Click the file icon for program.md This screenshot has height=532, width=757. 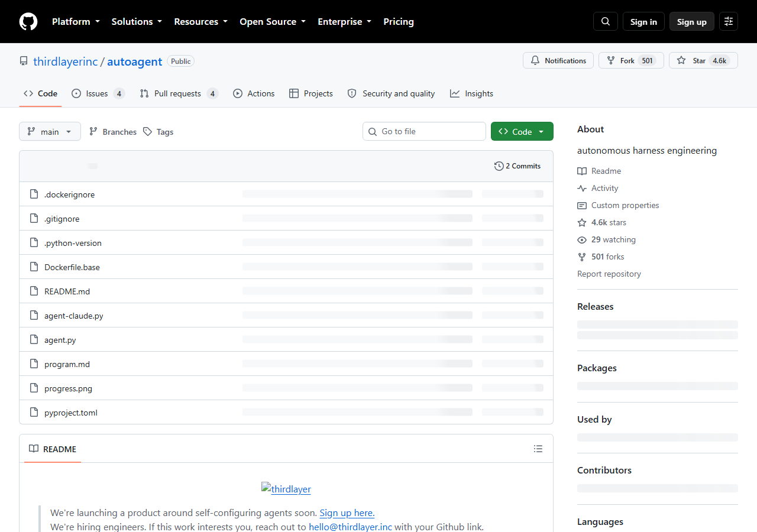[x=34, y=364]
